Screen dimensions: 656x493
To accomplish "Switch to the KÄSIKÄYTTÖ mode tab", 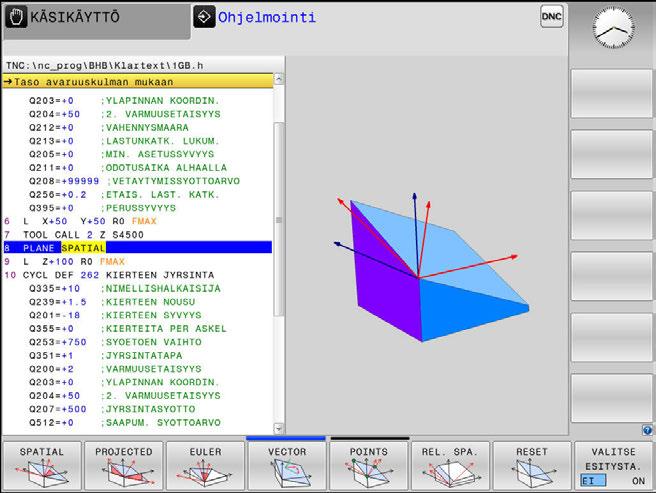I will [x=97, y=21].
